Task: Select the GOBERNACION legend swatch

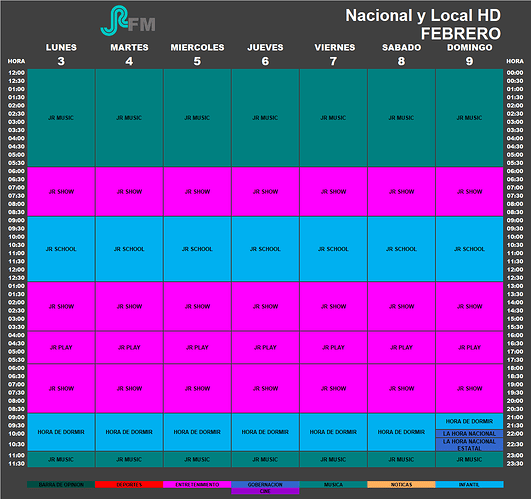Action: coord(265,484)
